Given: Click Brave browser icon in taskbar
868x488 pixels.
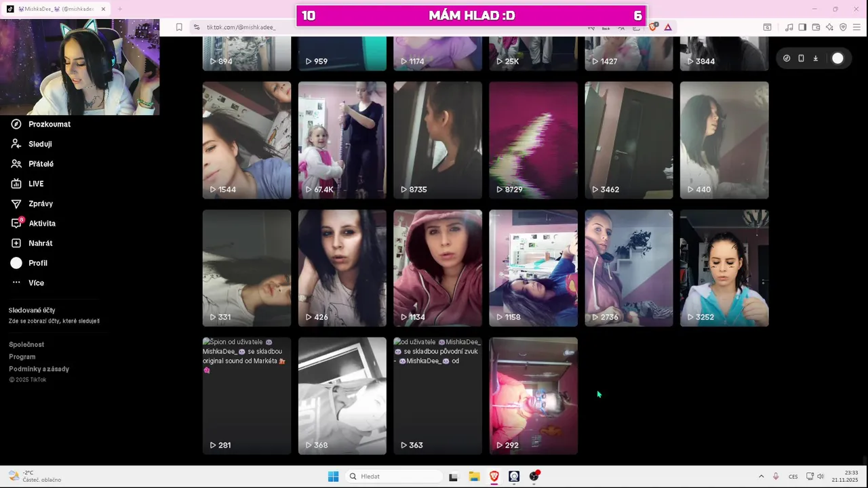Looking at the screenshot, I should coord(494,476).
